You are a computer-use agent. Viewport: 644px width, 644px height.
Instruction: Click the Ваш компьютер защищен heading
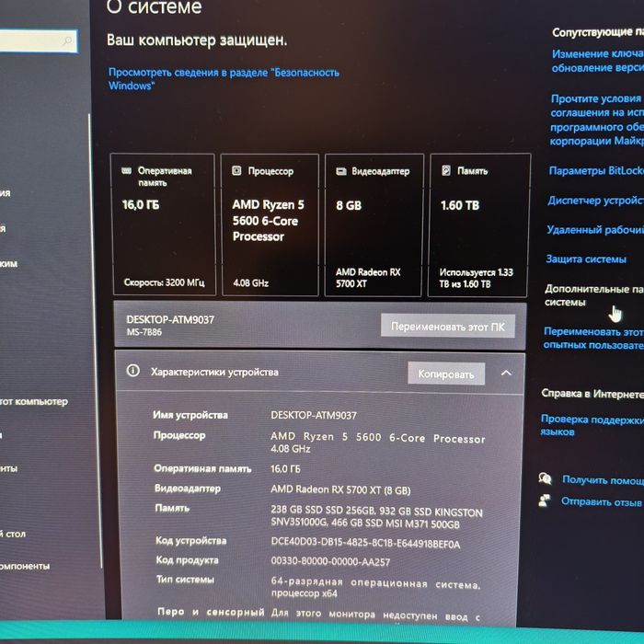tap(197, 40)
